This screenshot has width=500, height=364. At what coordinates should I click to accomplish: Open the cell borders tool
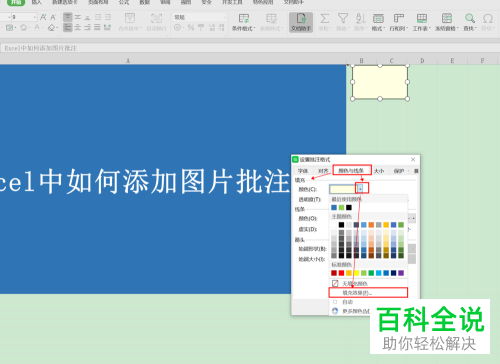pyautogui.click(x=9, y=27)
